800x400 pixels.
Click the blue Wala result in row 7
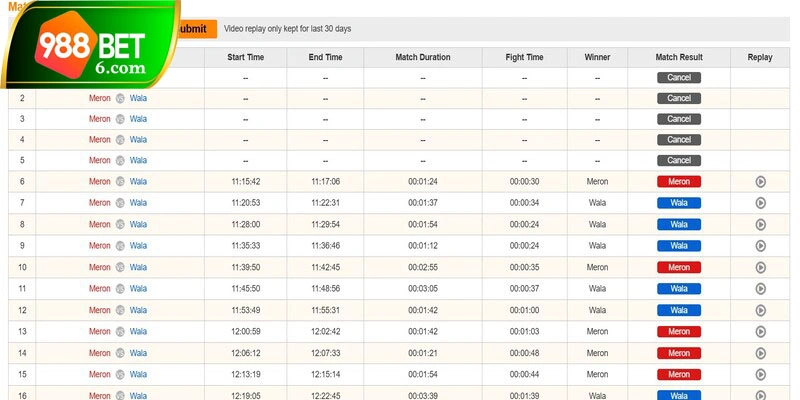tap(679, 203)
